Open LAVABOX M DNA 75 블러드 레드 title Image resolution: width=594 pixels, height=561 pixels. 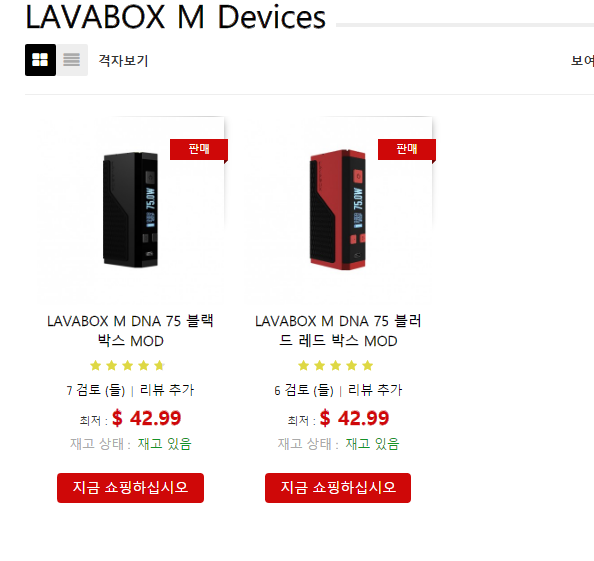coord(338,331)
